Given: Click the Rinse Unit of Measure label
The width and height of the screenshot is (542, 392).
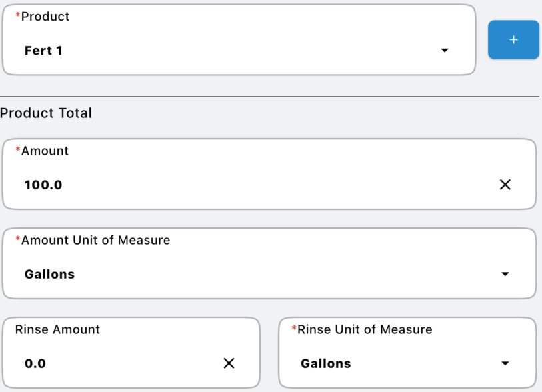Looking at the screenshot, I should [365, 329].
